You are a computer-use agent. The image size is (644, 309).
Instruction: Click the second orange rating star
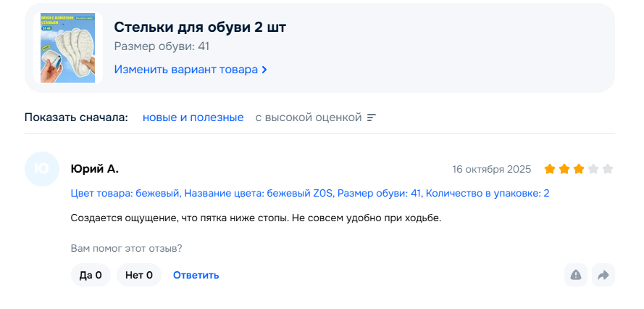[564, 169]
